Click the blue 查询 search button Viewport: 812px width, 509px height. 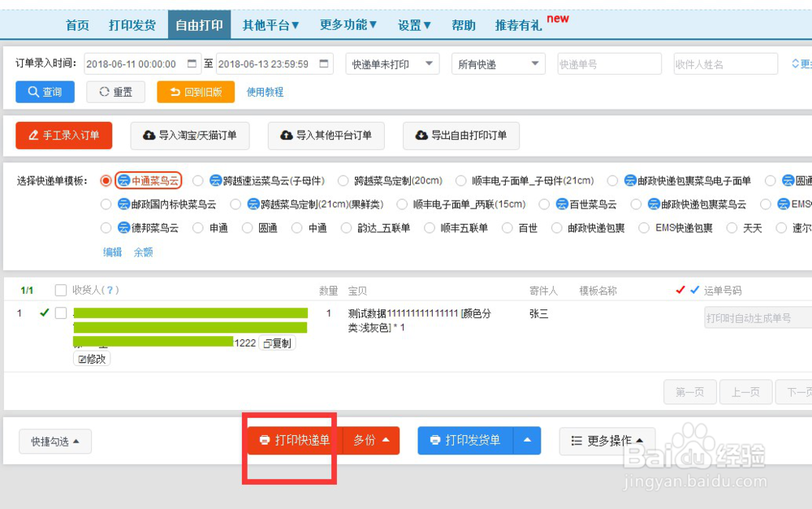click(x=45, y=92)
